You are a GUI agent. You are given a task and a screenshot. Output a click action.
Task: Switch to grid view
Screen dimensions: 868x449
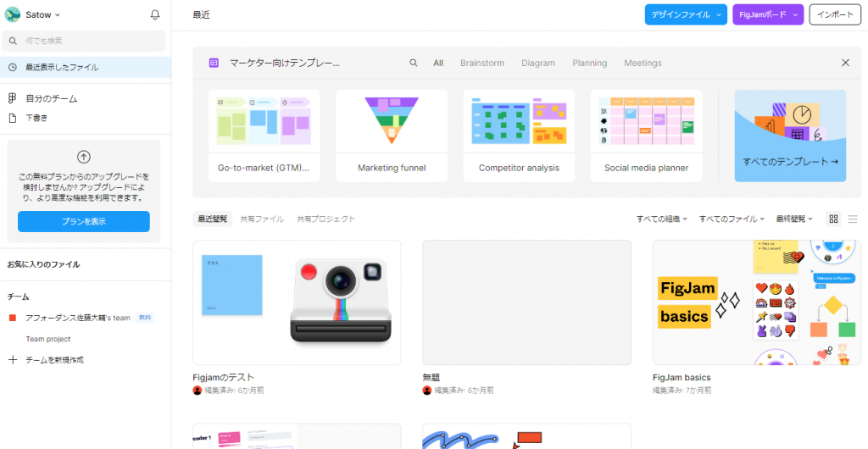(833, 219)
